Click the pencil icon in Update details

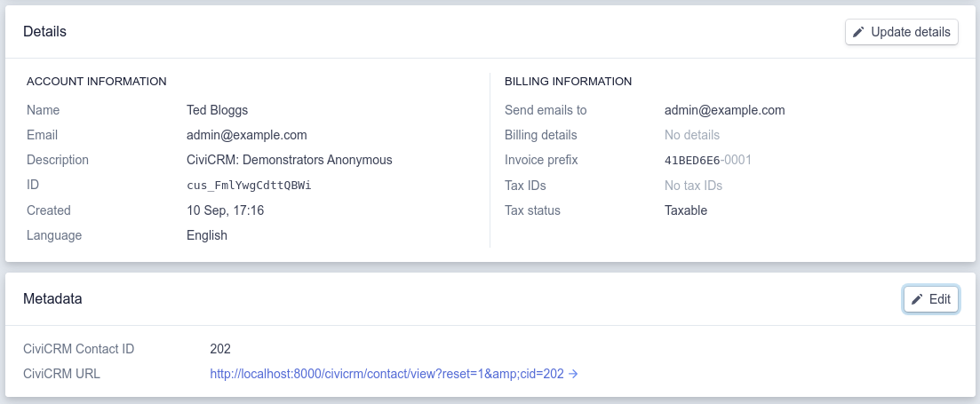858,32
